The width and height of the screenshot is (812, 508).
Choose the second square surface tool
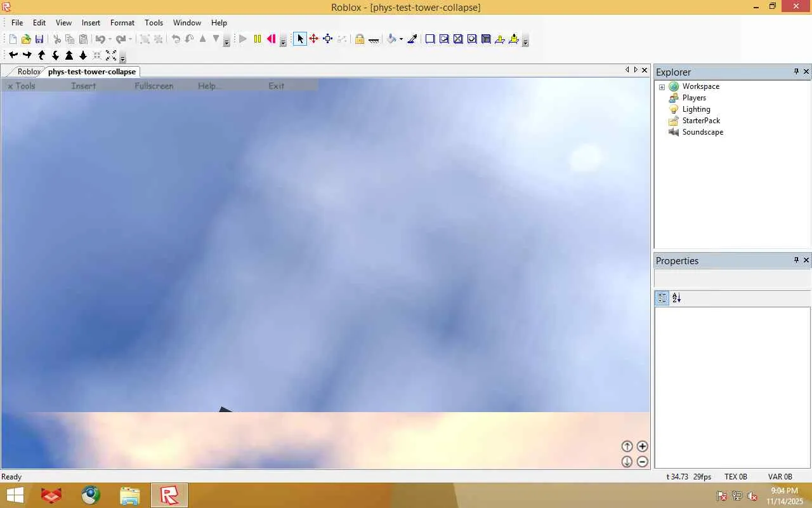pos(444,39)
